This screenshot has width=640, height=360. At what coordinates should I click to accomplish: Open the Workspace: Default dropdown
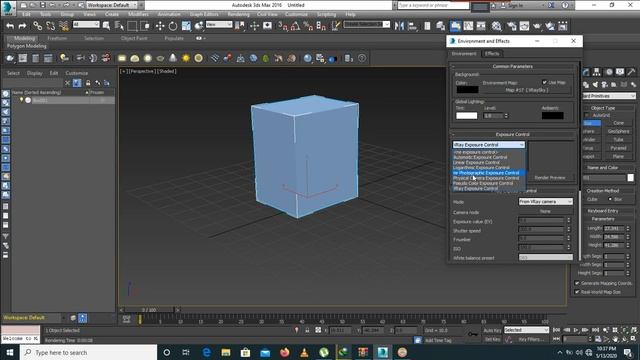point(112,5)
